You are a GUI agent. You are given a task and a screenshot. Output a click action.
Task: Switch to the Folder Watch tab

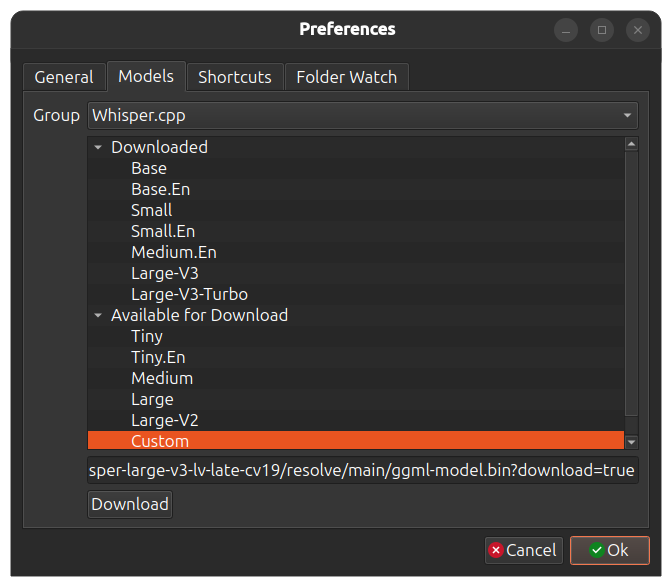tap(346, 77)
